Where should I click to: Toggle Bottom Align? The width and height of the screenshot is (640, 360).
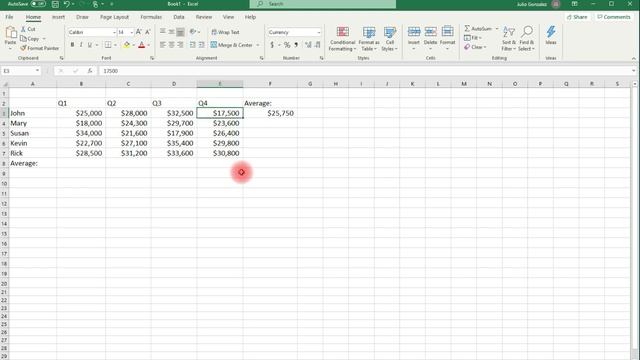(x=180, y=32)
